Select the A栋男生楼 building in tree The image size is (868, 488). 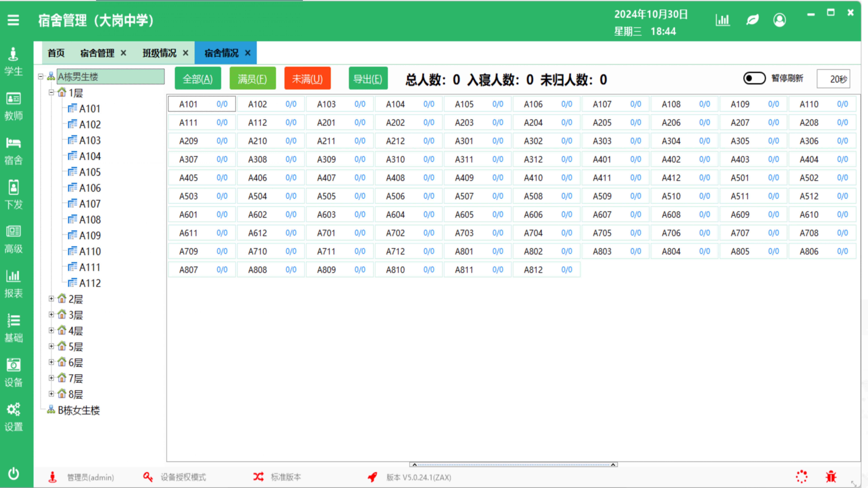[111, 77]
